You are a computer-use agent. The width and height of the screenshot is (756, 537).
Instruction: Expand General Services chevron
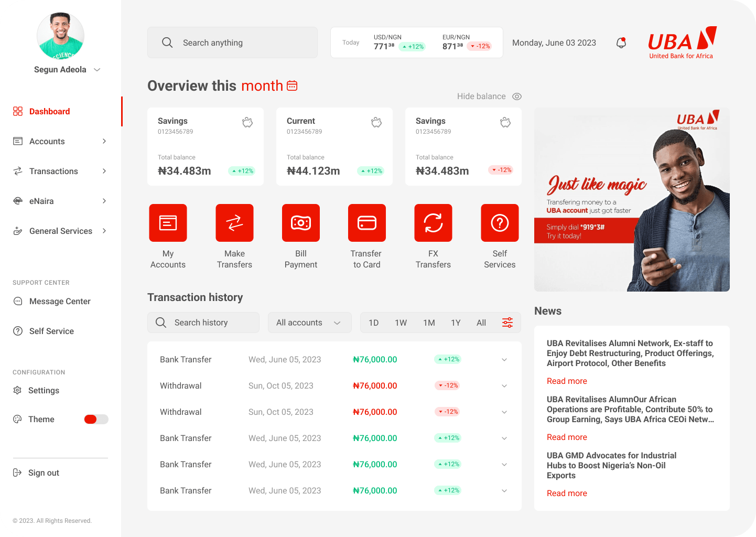point(104,231)
